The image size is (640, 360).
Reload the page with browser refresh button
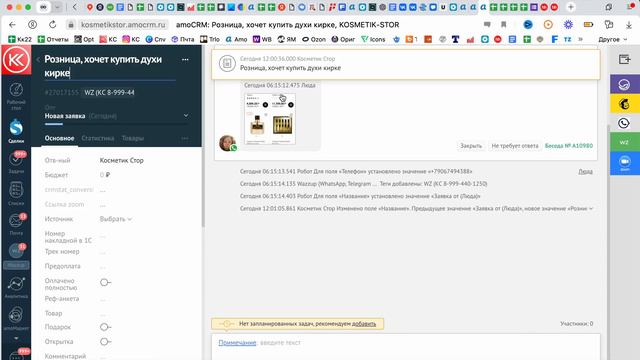[53, 25]
